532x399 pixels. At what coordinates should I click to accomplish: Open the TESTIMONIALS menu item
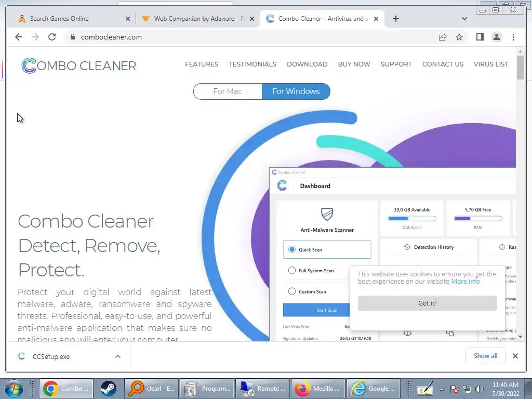(x=252, y=64)
